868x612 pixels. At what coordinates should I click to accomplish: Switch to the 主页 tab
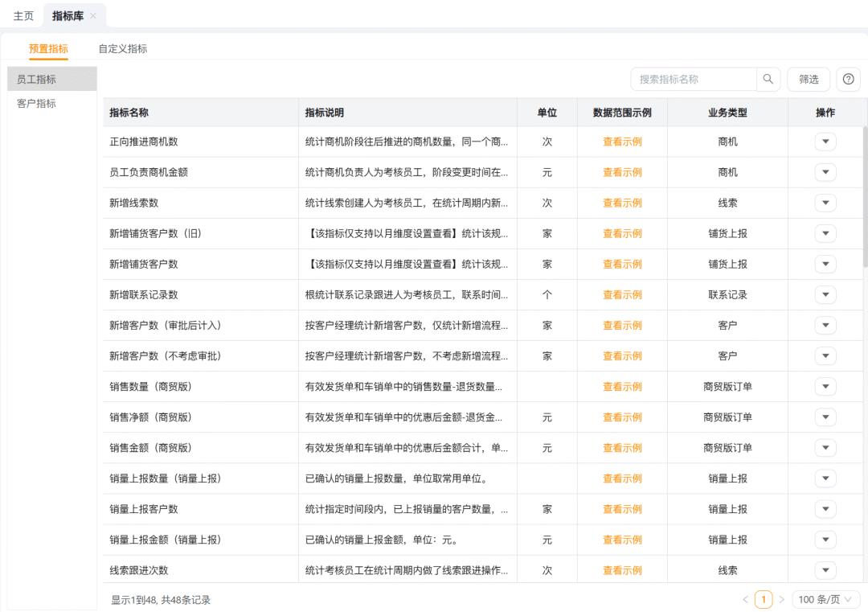[23, 14]
